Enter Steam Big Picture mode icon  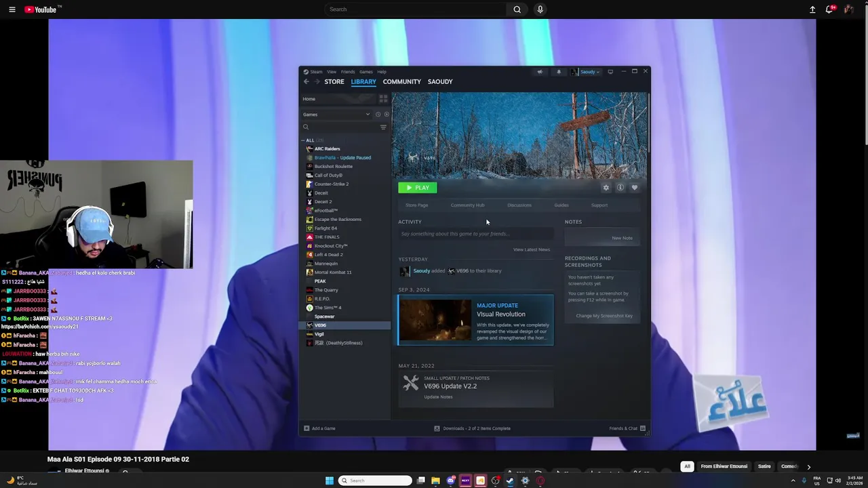[610, 72]
